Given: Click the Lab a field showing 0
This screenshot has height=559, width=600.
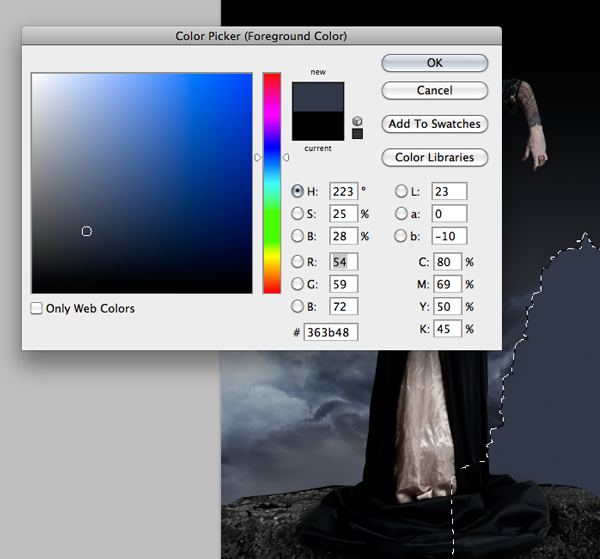Looking at the screenshot, I should 449,213.
